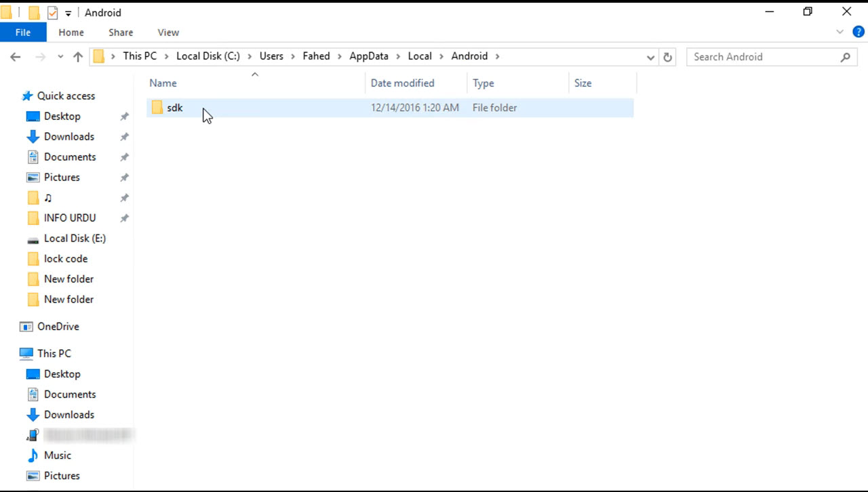Open Desktop under This PC
Screen dimensions: 868x492
pos(62,374)
